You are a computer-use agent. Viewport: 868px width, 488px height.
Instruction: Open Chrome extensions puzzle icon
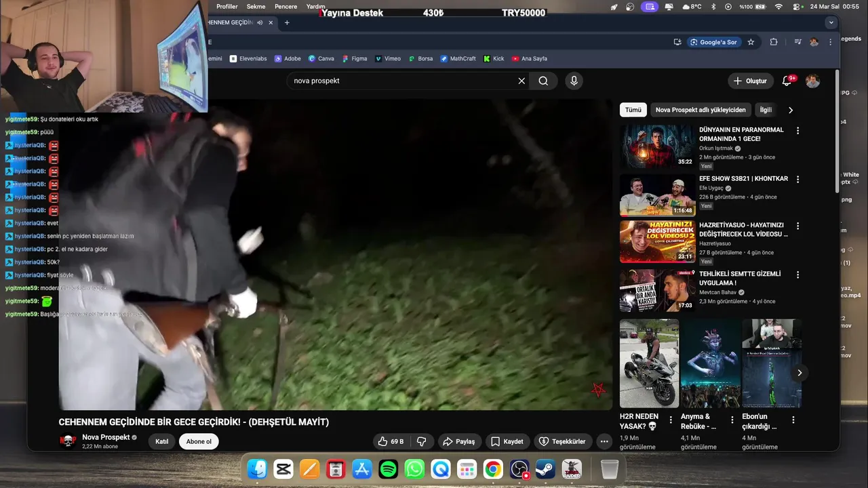pos(774,42)
